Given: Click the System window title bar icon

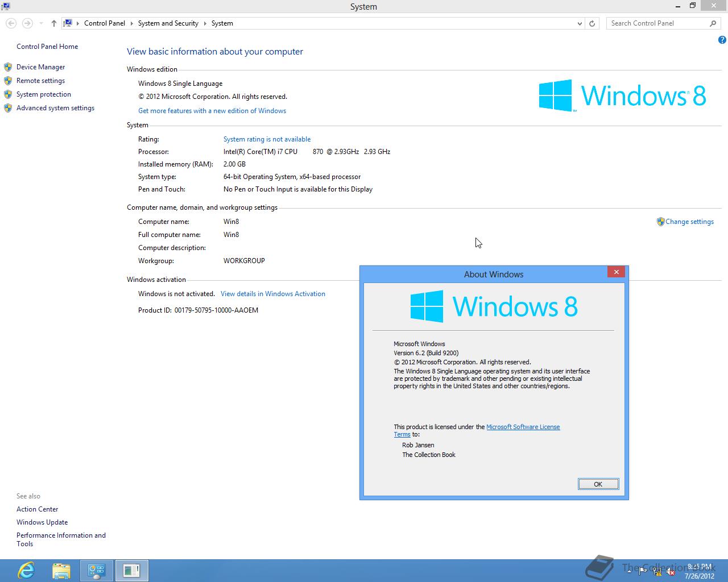Looking at the screenshot, I should 6,6.
